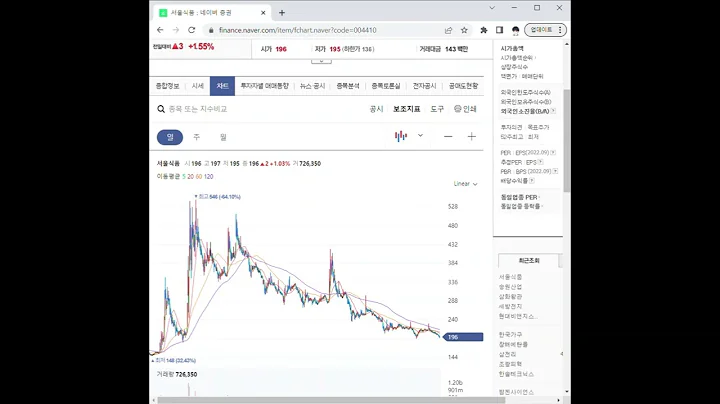
Task: Click the lock icon in the address bar
Action: 211,30
